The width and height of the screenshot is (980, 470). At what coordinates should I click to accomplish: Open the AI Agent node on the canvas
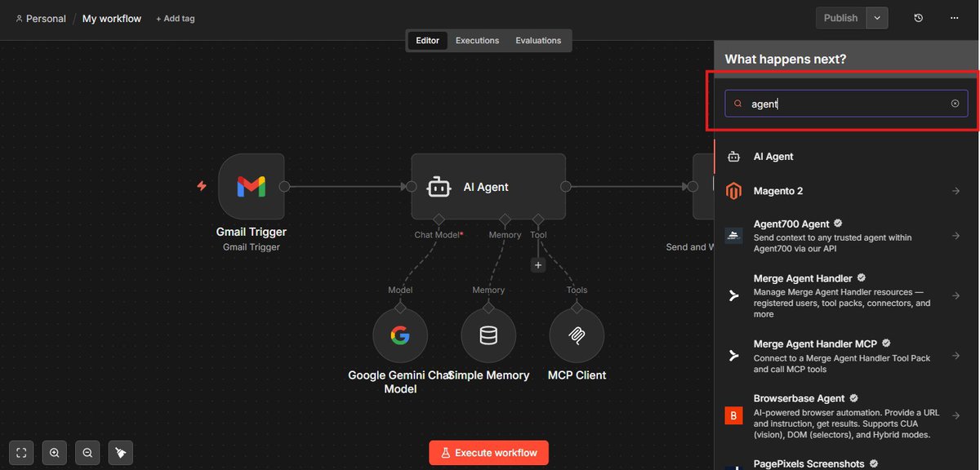tap(488, 186)
